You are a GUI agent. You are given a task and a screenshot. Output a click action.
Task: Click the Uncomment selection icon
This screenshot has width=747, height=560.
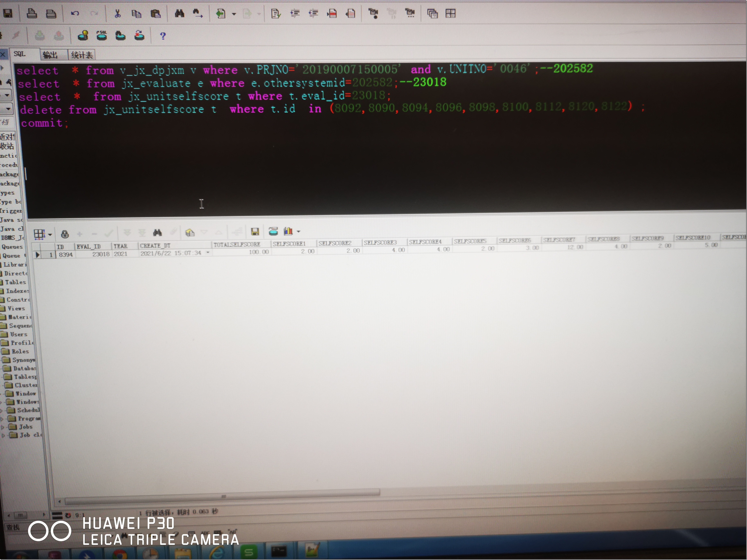351,13
